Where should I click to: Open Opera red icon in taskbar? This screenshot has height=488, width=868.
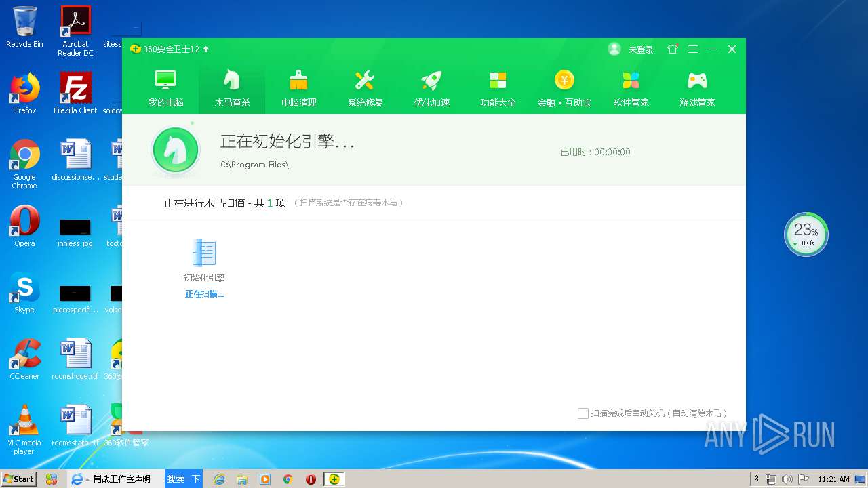pyautogui.click(x=311, y=479)
